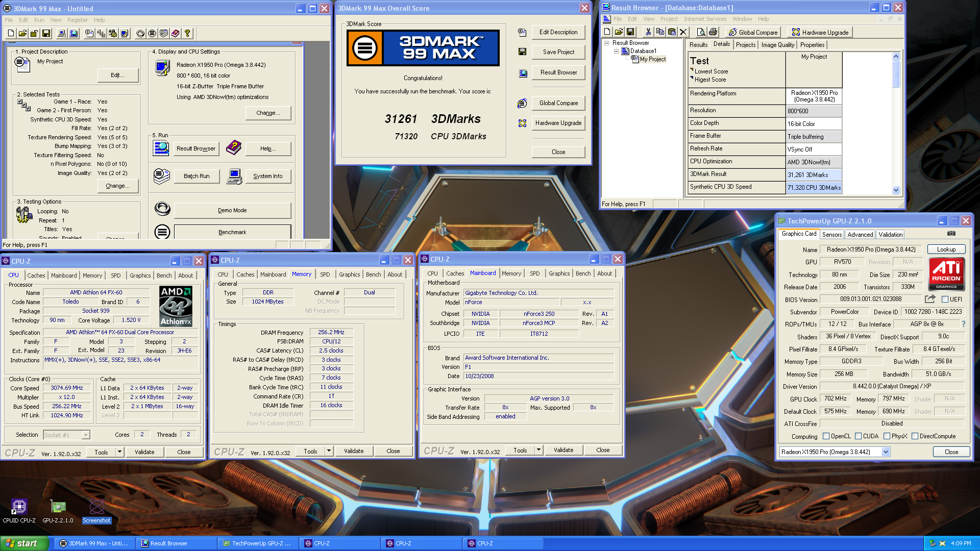Image resolution: width=980 pixels, height=551 pixels.
Task: Click Hardware Upgrade button in Result Browser toolbar
Action: point(819,32)
